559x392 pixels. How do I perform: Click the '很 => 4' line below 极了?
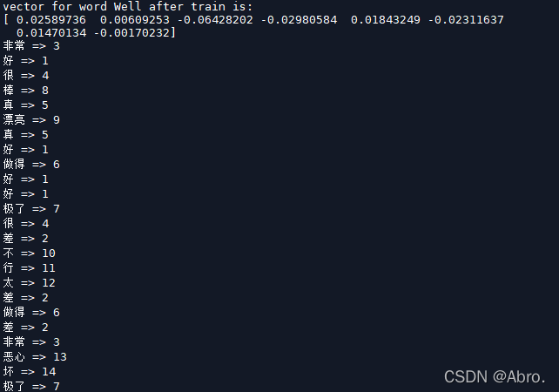tap(25, 224)
